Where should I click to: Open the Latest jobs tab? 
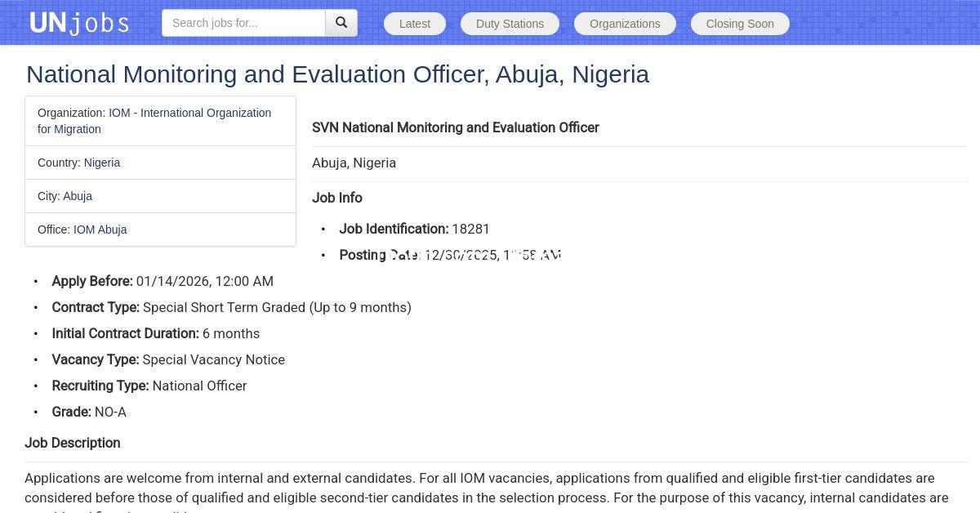pos(414,24)
